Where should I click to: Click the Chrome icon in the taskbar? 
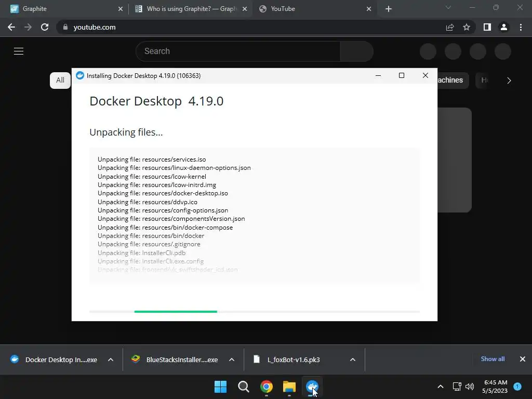click(267, 387)
